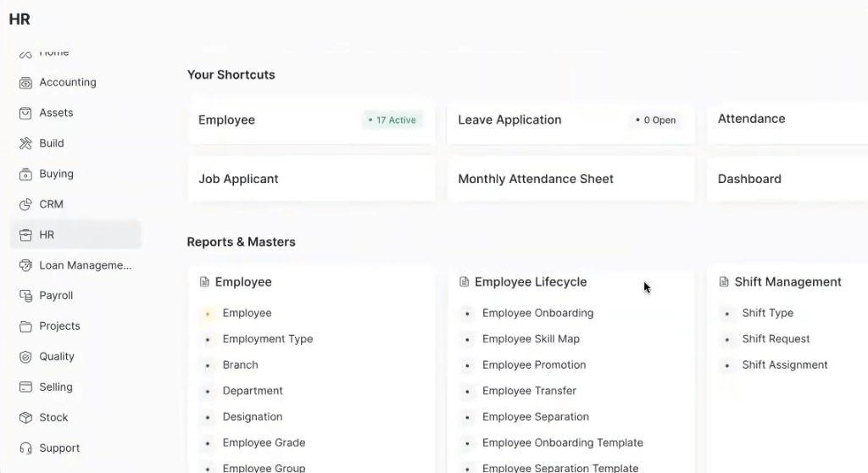The height and width of the screenshot is (473, 868).
Task: Open the Shift Type link
Action: pyautogui.click(x=767, y=313)
